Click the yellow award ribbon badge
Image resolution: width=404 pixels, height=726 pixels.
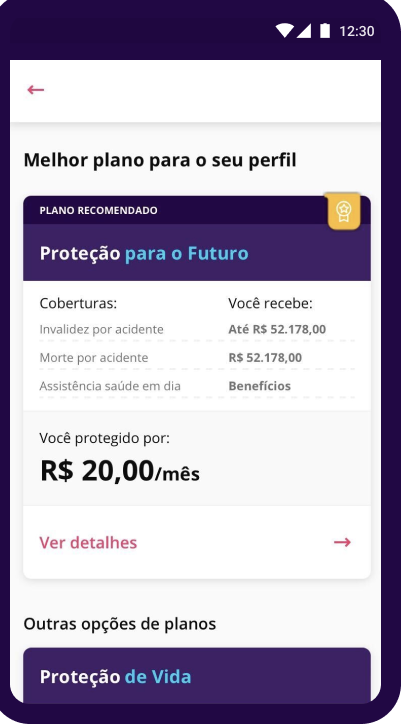point(343,211)
